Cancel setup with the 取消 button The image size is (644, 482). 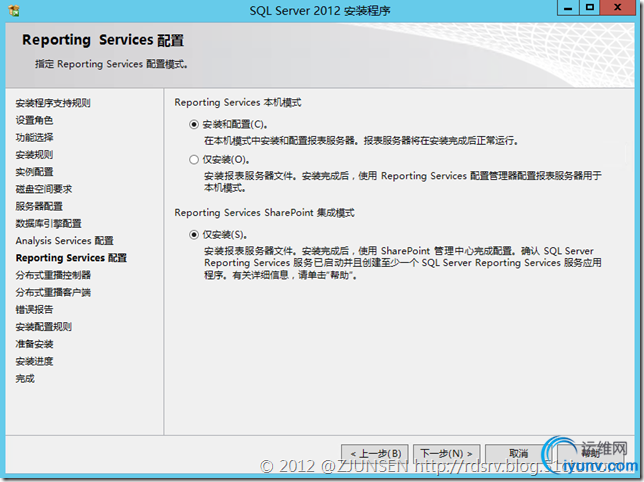pyautogui.click(x=518, y=453)
